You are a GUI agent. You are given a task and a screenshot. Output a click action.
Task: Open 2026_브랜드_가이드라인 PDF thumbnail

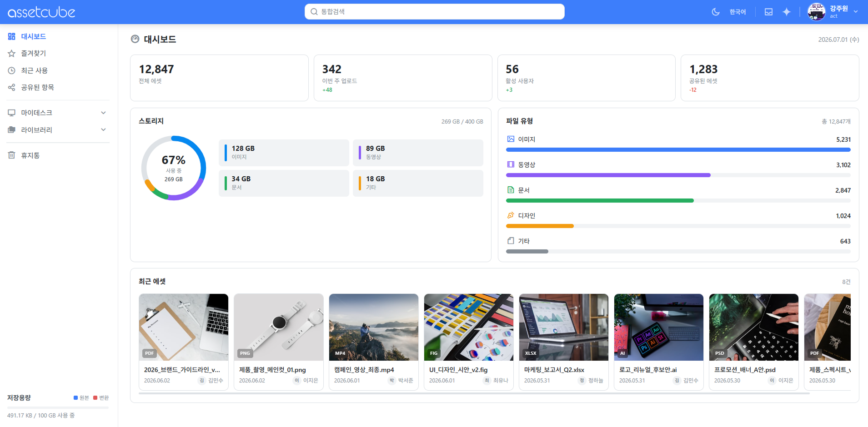point(184,327)
